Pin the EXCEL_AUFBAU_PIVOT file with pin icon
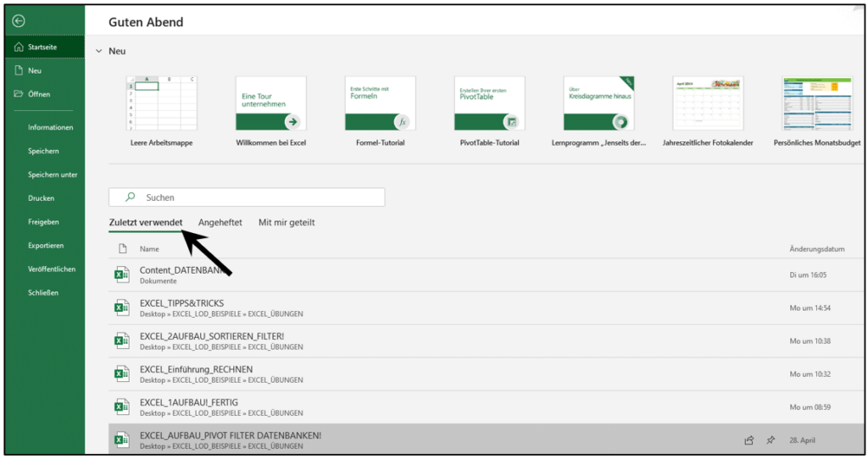This screenshot has width=868, height=460. click(771, 441)
